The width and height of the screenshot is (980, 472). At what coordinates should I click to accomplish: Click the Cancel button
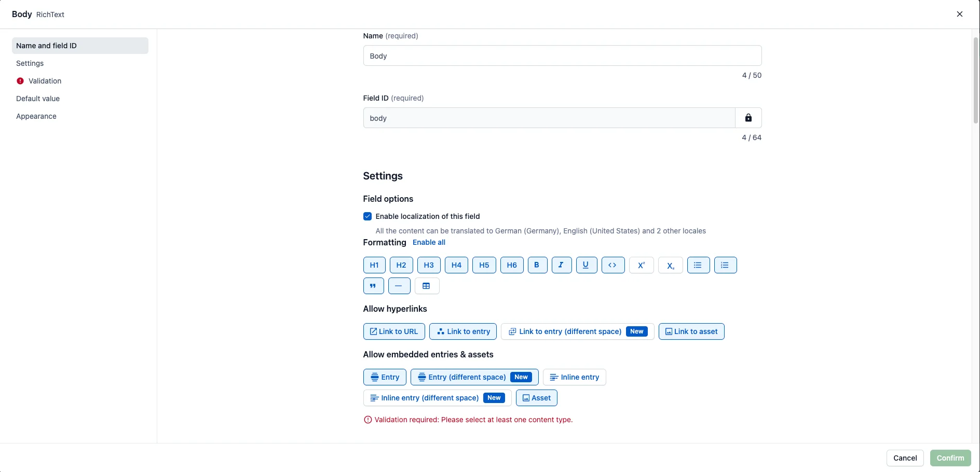pyautogui.click(x=905, y=458)
